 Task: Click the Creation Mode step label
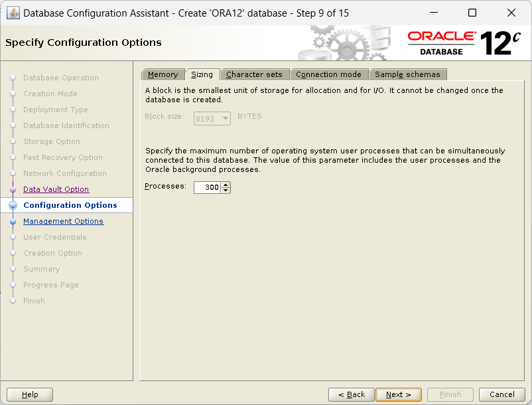(50, 94)
